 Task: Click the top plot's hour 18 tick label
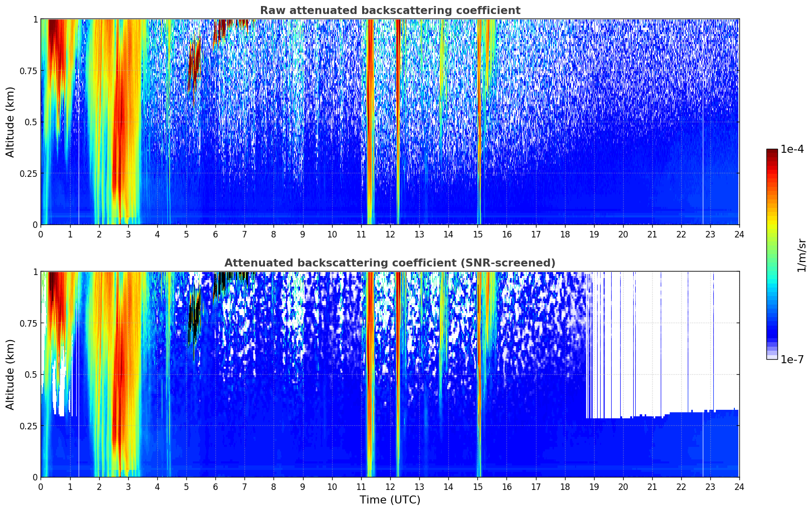[565, 234]
